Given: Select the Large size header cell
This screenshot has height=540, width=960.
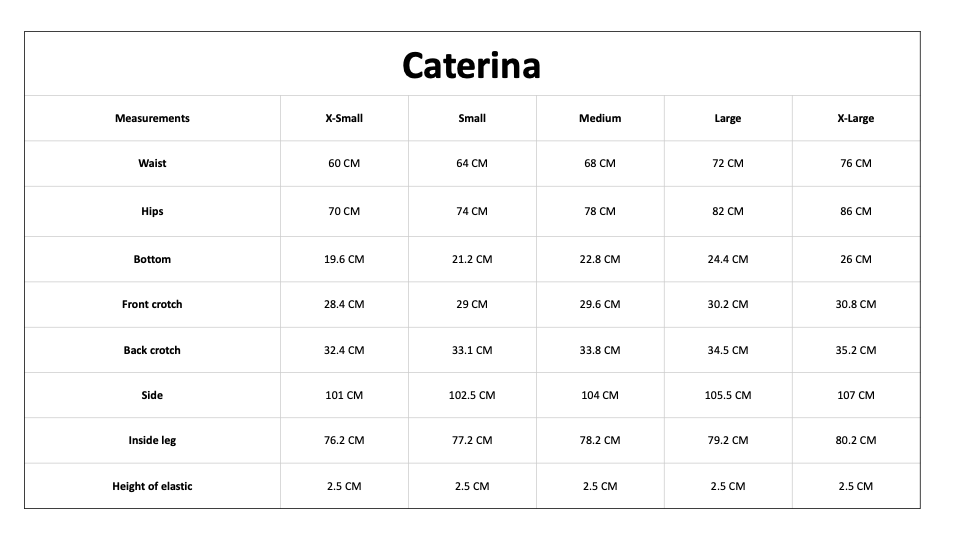Looking at the screenshot, I should pos(728,118).
